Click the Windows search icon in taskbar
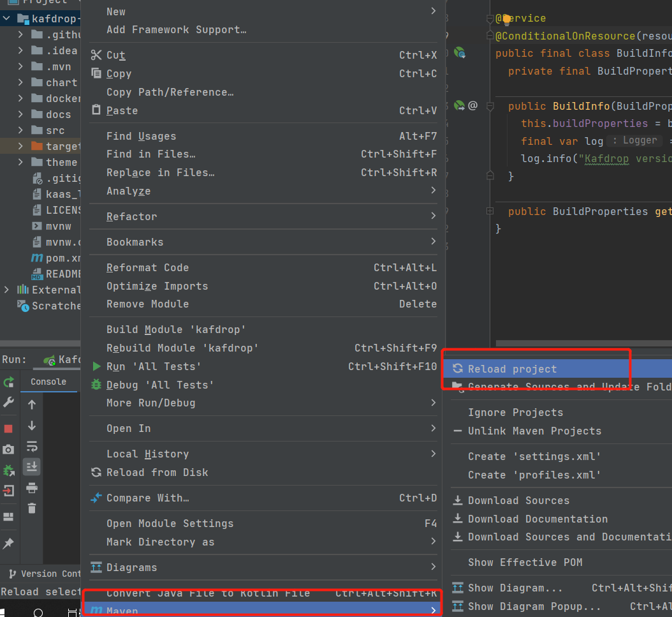Screen dimensions: 672x617 point(38,613)
